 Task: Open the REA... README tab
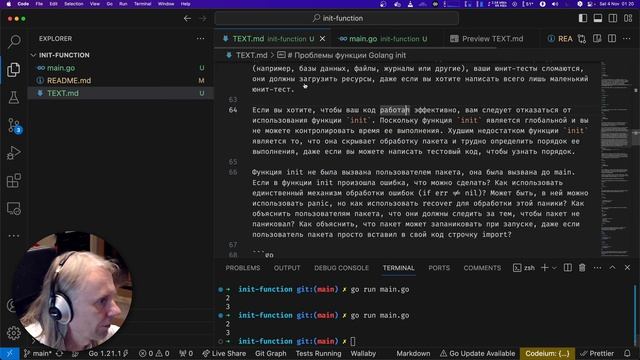pos(560,39)
